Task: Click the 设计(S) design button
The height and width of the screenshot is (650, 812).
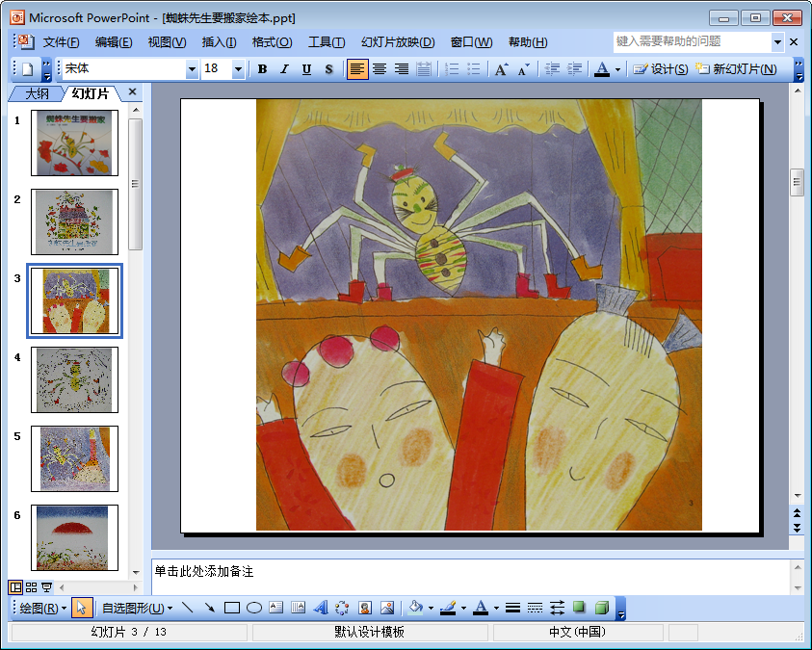Action: coord(662,68)
